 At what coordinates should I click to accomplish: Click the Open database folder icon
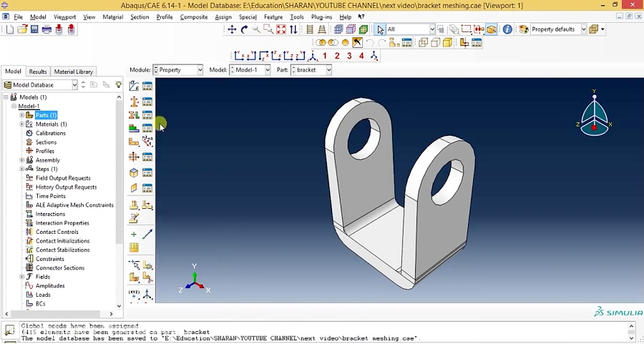click(x=22, y=29)
